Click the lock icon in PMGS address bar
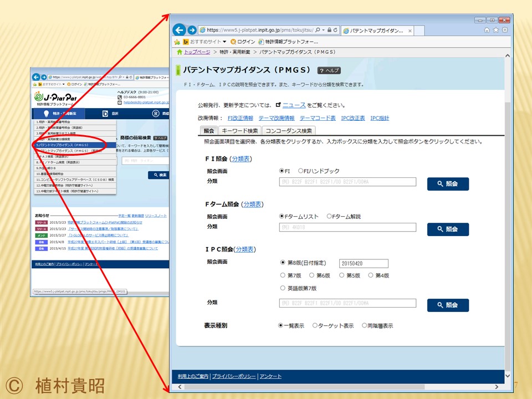532x399 pixels. [329, 30]
